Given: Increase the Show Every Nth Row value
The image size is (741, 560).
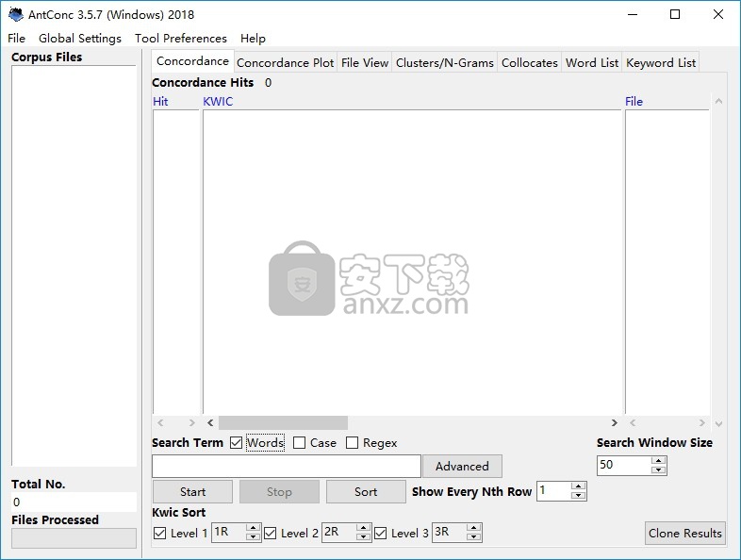Looking at the screenshot, I should point(578,486).
